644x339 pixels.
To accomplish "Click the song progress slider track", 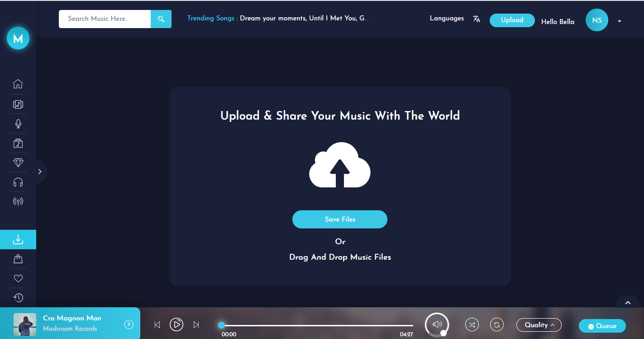I will coord(317,325).
